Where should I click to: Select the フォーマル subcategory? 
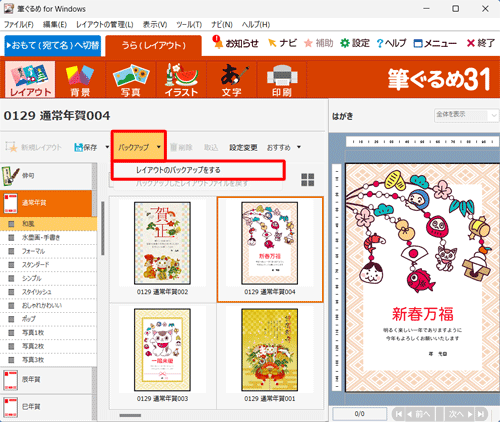[48, 251]
